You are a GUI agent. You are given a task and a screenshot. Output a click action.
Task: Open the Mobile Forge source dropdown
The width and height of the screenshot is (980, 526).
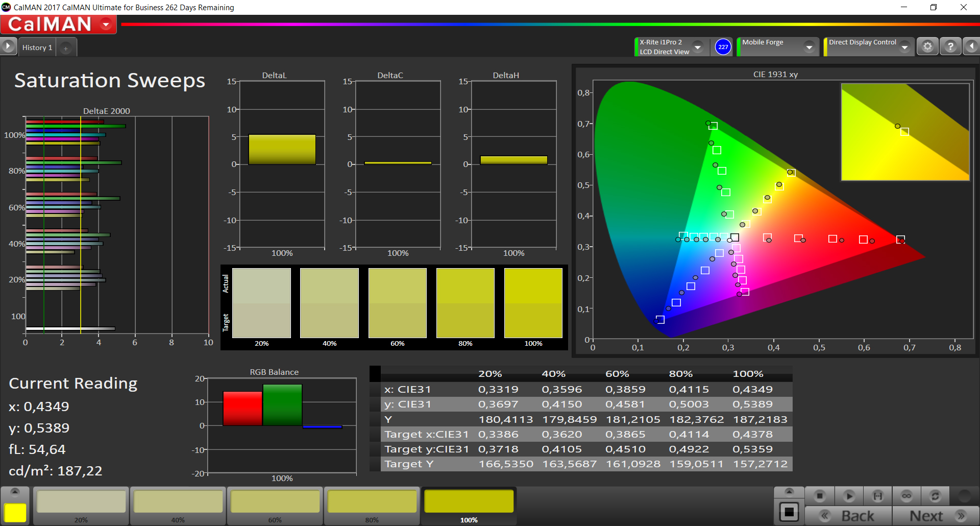[x=809, y=47]
